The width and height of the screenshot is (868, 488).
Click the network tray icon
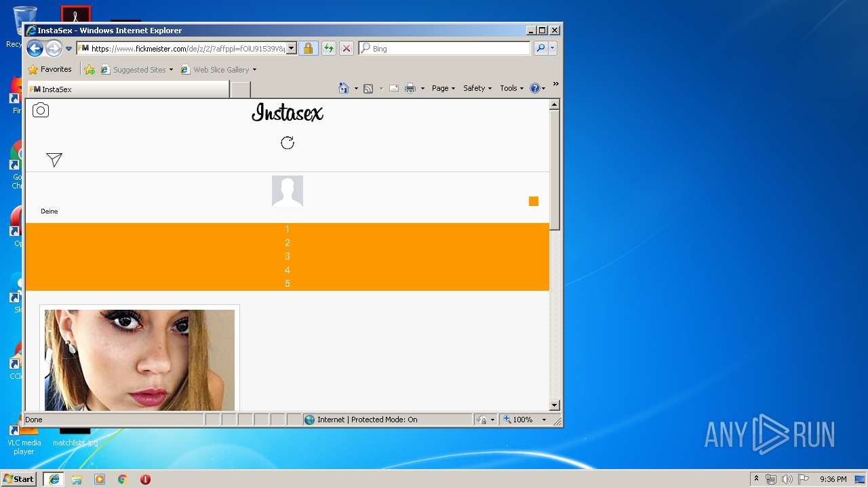coord(771,479)
